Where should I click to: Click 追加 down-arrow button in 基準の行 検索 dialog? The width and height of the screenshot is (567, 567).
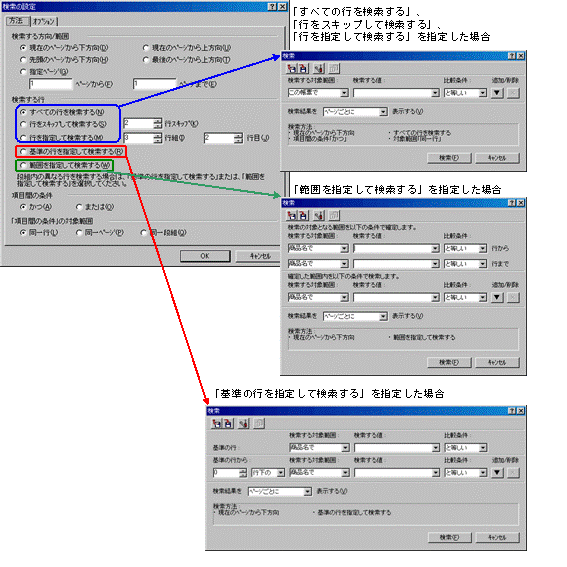(497, 472)
